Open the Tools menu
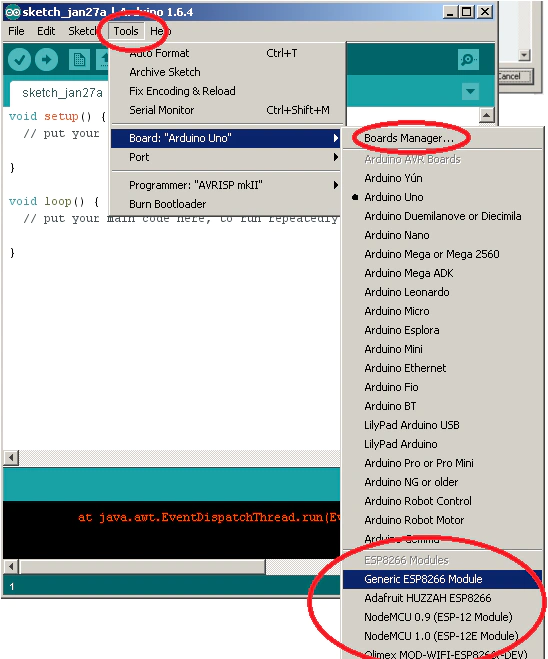This screenshot has width=548, height=659. tap(126, 31)
